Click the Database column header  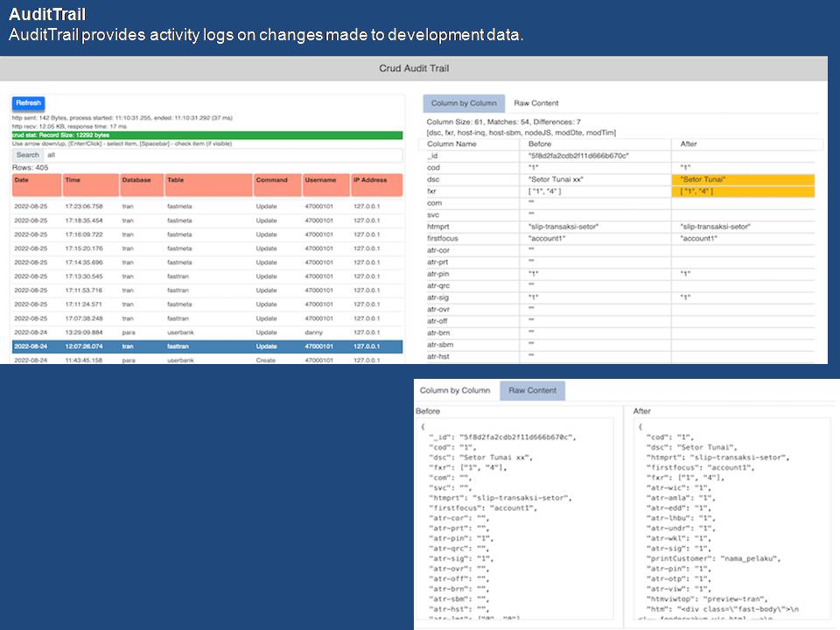[141, 185]
